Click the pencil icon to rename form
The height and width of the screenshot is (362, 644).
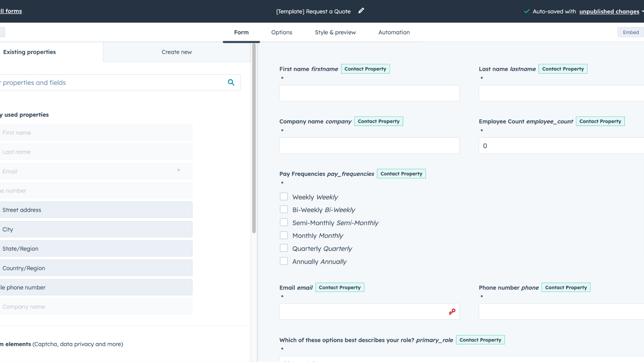pos(361,11)
